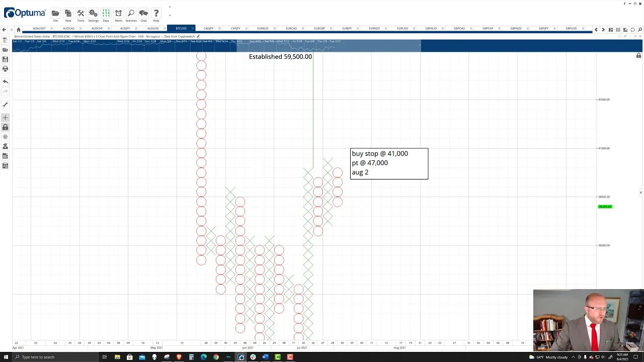
Task: Switch to the GBPUSD tab
Action: tap(571, 29)
